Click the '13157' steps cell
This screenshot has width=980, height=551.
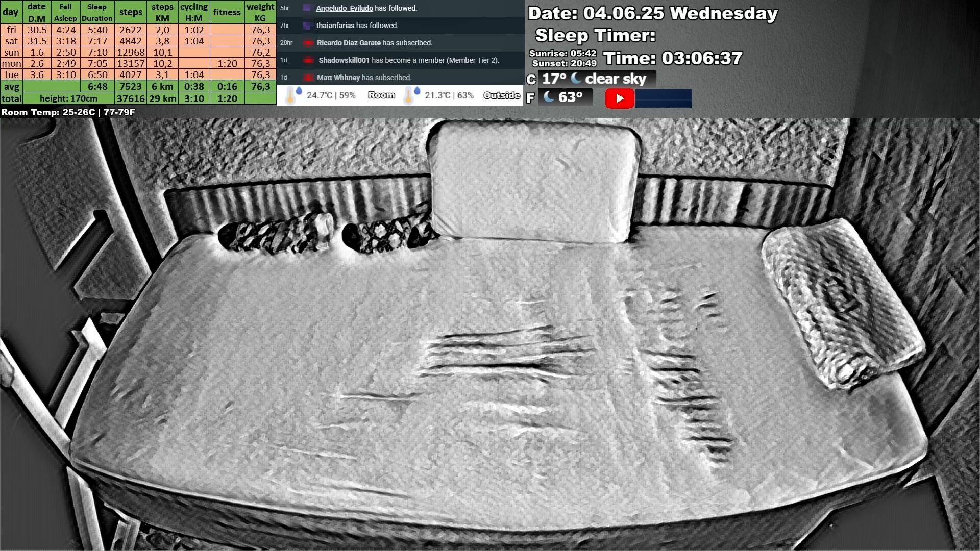click(131, 63)
